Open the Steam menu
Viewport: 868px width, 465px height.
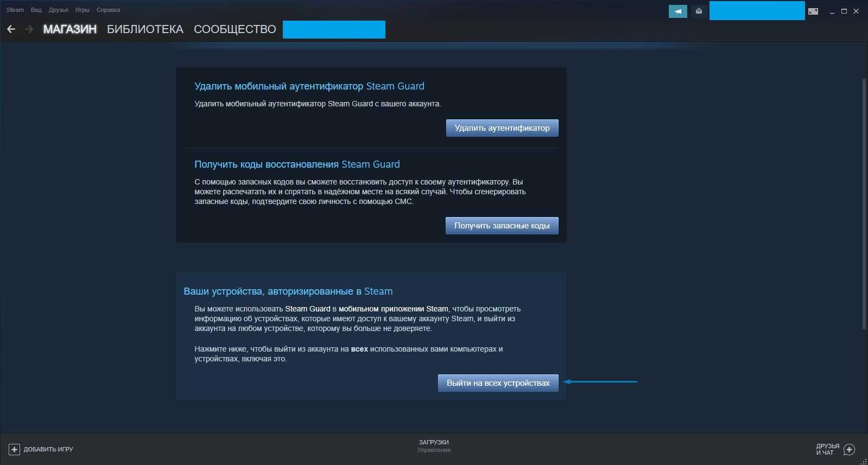tap(15, 10)
